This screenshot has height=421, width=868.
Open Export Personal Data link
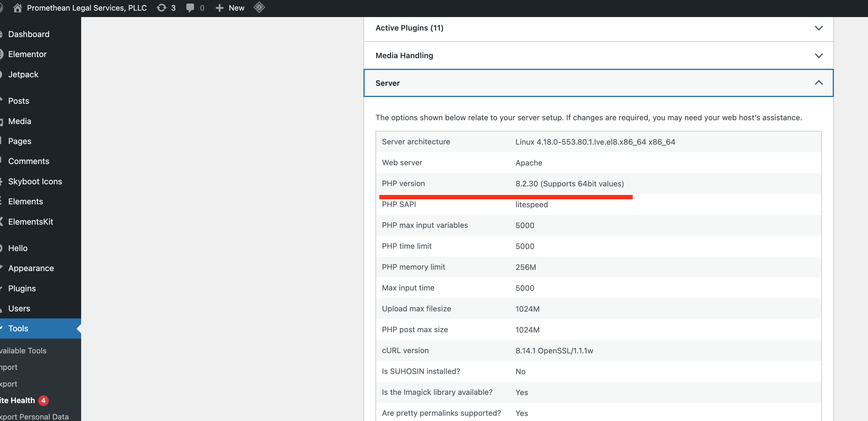[34, 417]
